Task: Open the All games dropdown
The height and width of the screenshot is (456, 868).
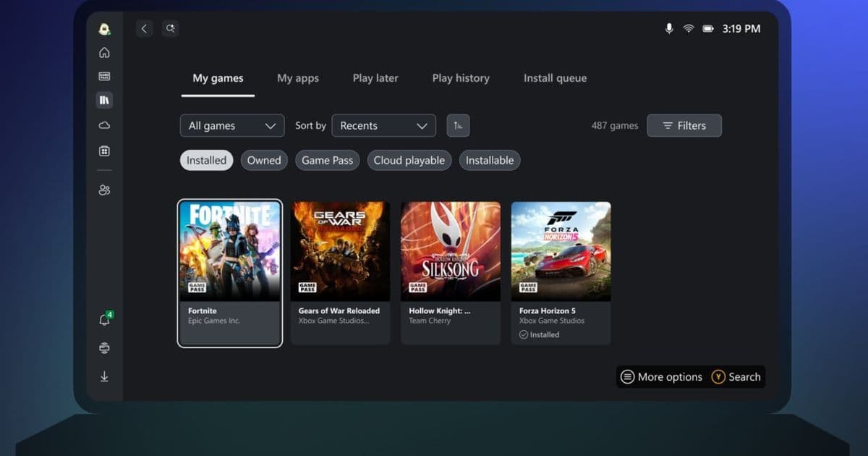Action: point(231,125)
